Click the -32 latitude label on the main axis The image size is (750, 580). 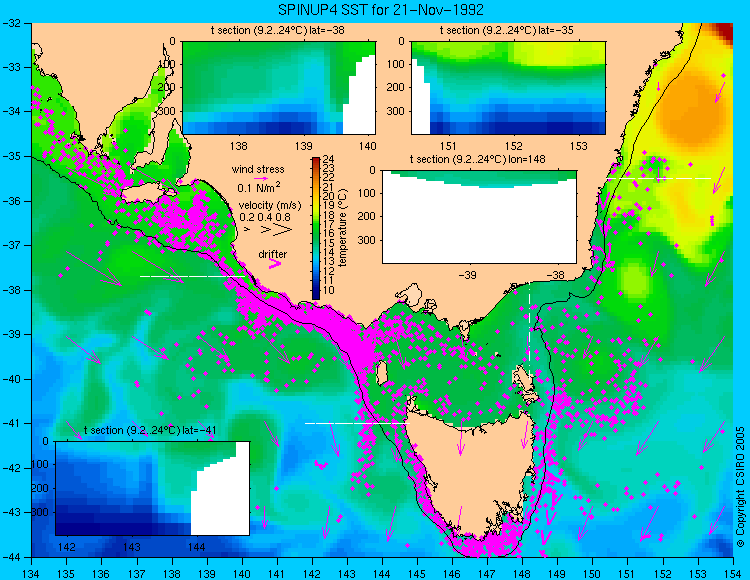point(11,23)
